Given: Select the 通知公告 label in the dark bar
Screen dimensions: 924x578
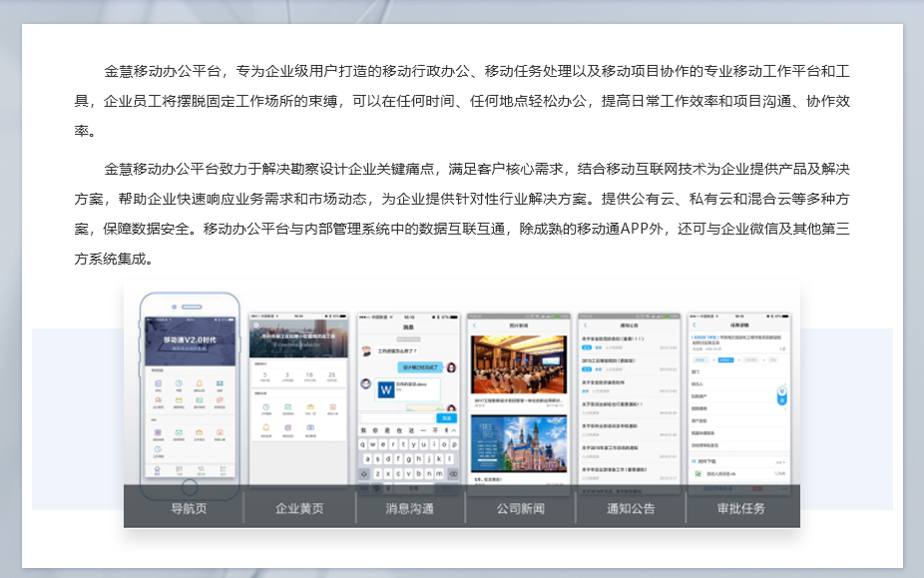Looking at the screenshot, I should tap(631, 508).
